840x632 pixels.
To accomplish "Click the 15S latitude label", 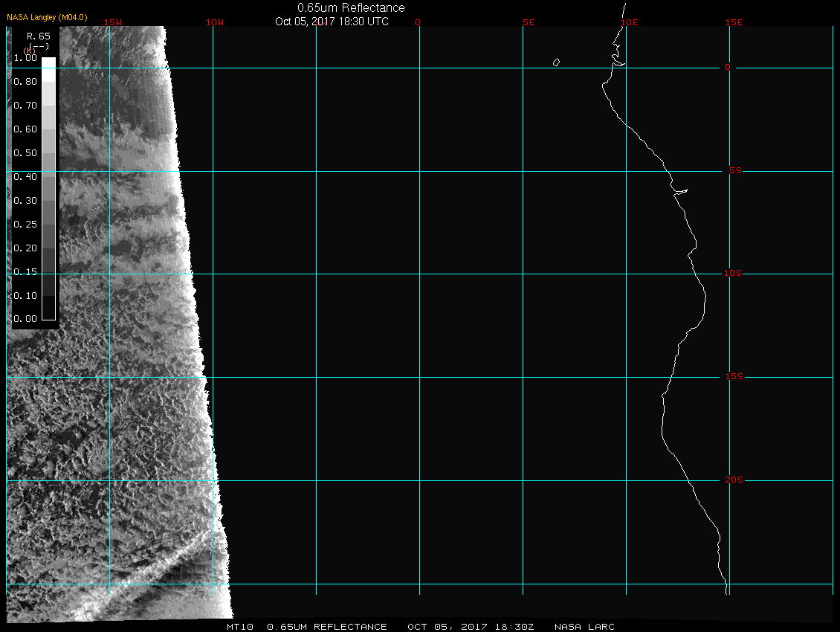I will click(733, 377).
